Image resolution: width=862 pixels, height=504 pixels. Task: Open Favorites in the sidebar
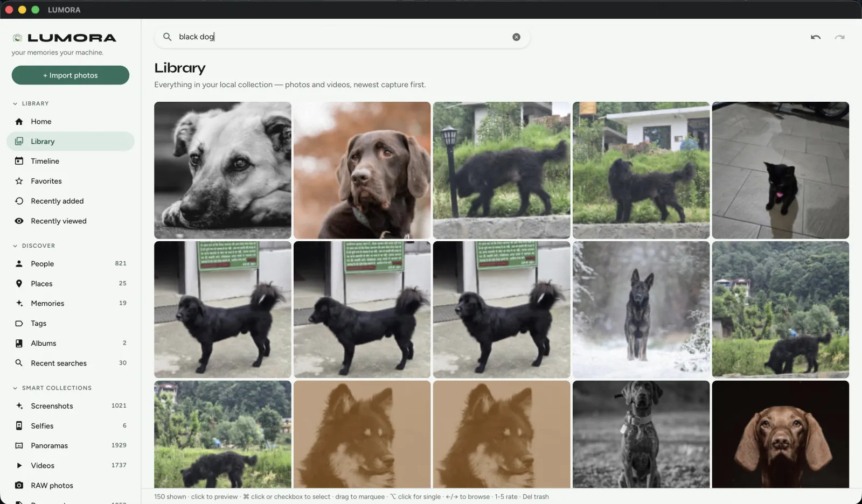click(x=71, y=181)
